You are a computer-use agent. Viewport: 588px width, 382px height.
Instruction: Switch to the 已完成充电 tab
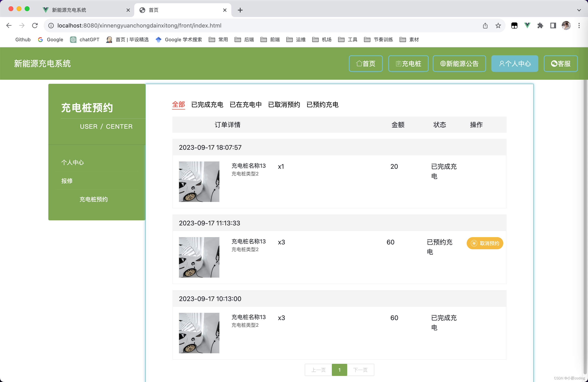pos(207,105)
